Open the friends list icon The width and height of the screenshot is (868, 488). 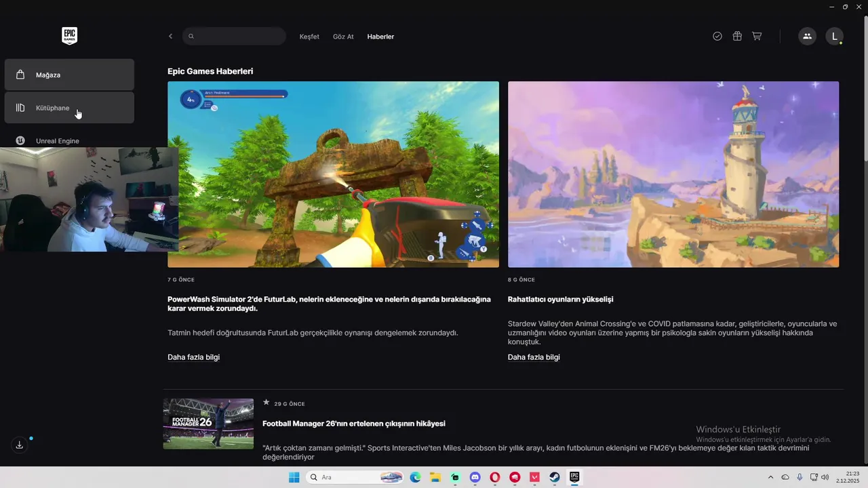click(807, 37)
